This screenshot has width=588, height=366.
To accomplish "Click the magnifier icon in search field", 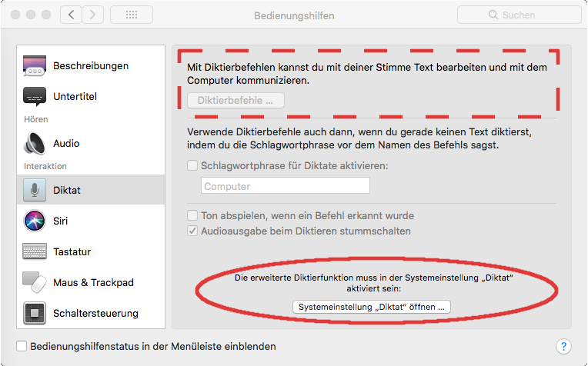I will pos(493,15).
